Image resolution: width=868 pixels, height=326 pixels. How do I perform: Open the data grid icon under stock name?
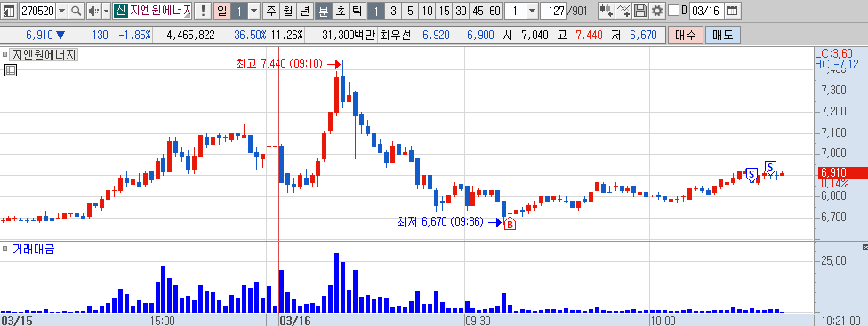coord(10,70)
